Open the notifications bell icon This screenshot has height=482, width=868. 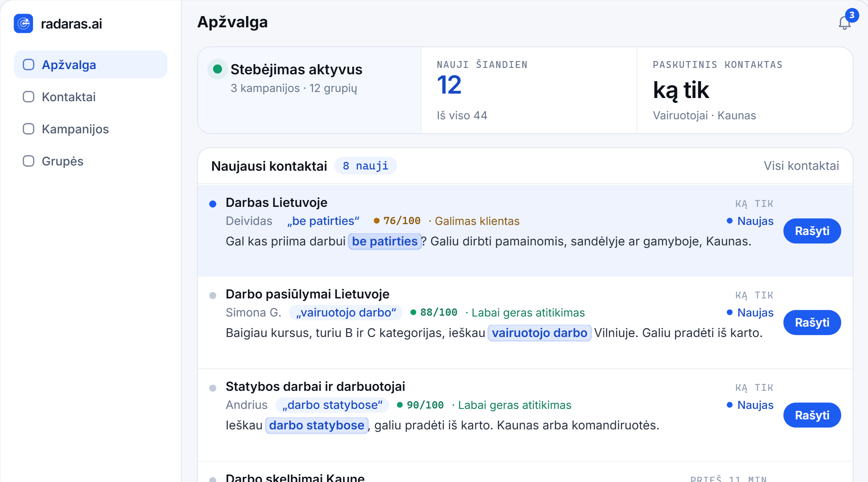(x=845, y=22)
